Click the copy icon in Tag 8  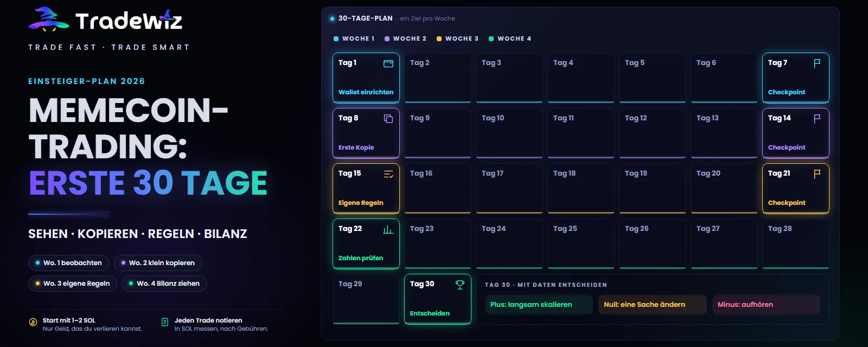point(388,119)
